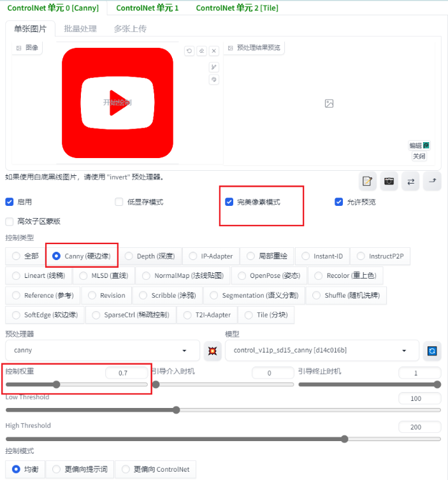Select 更偏向 ControlNet control mode
448x480 pixels.
(155, 469)
